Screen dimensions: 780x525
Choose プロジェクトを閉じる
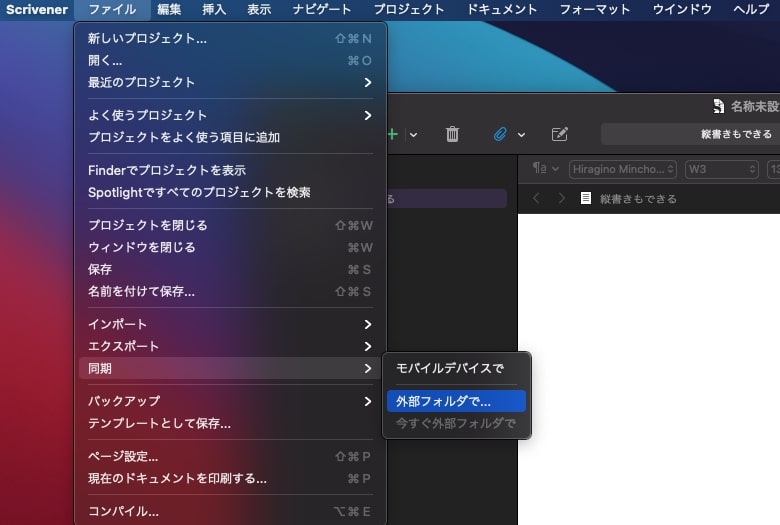pos(230,225)
